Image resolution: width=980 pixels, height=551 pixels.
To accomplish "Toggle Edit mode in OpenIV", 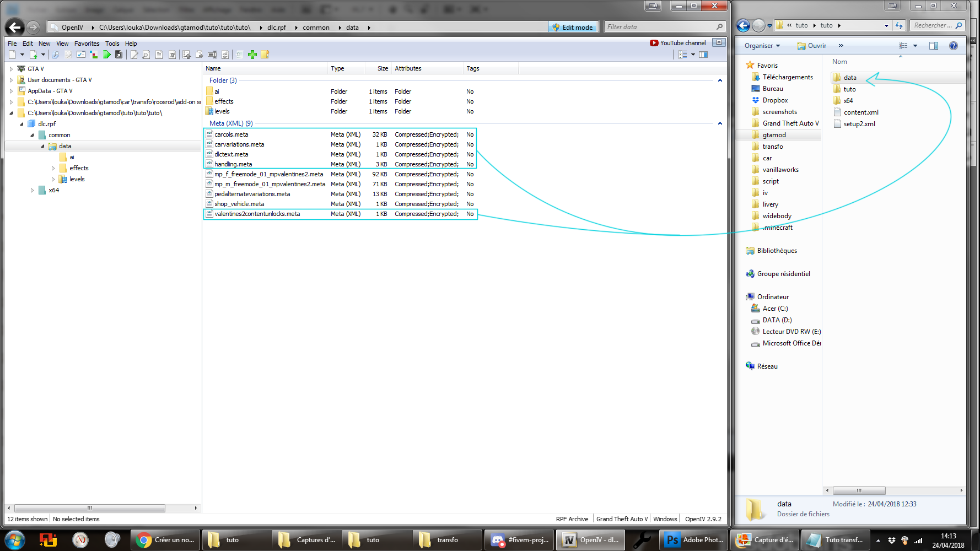I will point(573,27).
